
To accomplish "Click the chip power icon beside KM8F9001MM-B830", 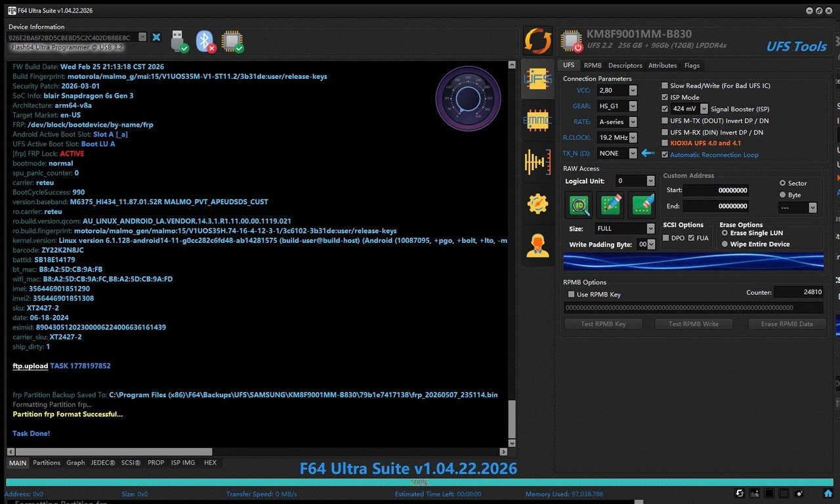I will point(571,41).
